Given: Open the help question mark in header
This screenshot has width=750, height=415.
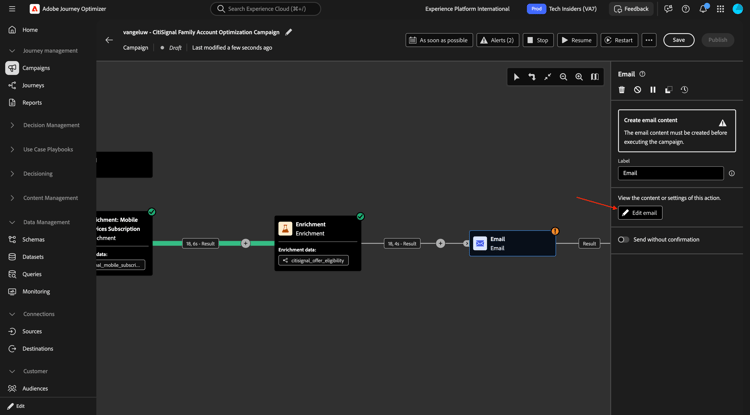Looking at the screenshot, I should [x=686, y=9].
